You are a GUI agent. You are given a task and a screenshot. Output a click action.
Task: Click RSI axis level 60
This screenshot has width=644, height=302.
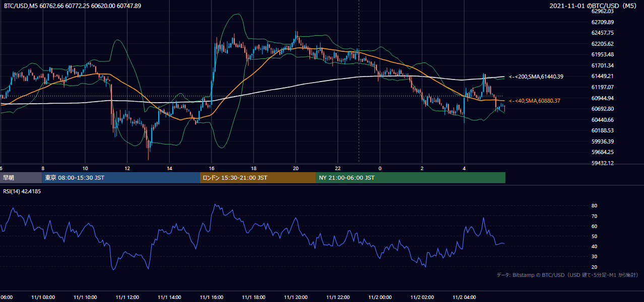click(x=594, y=226)
